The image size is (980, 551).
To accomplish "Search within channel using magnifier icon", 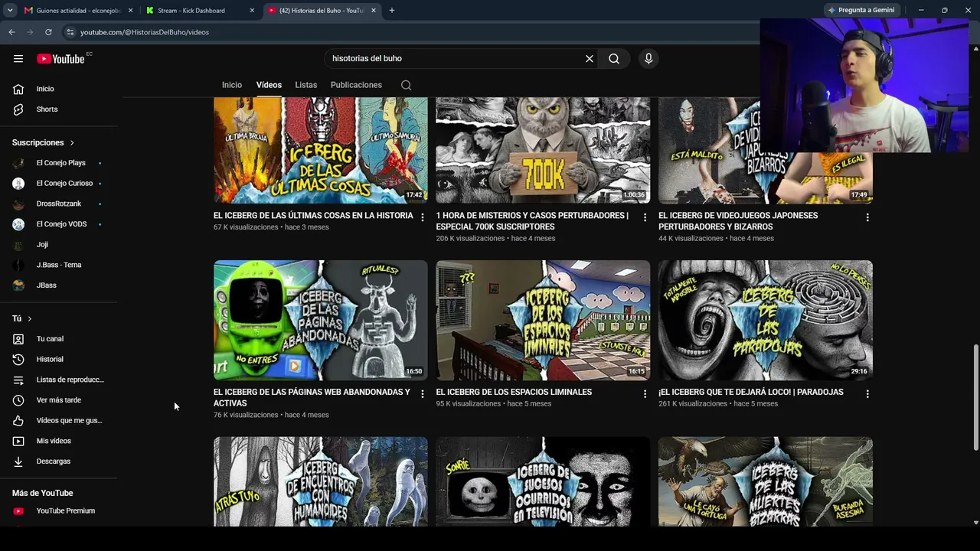I will click(x=406, y=85).
